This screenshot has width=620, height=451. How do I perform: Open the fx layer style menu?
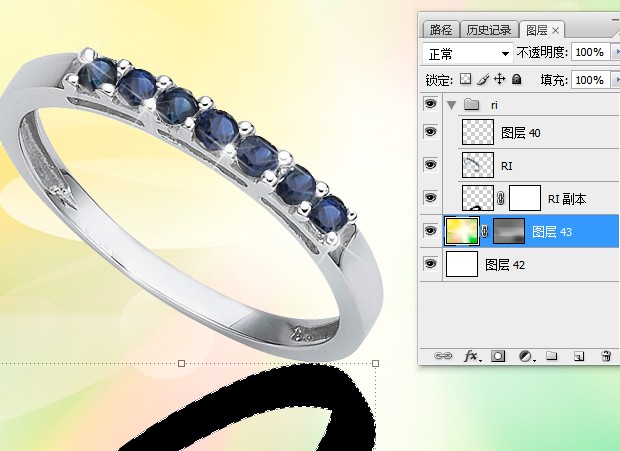coord(473,356)
